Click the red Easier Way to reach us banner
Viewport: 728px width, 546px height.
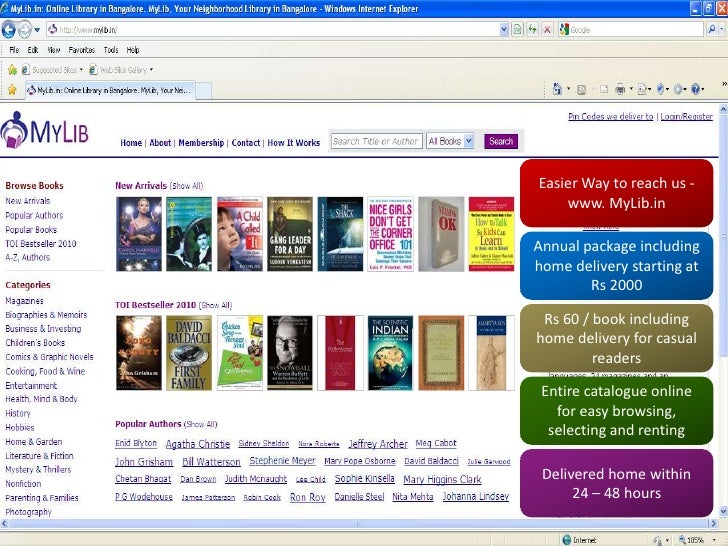pyautogui.click(x=617, y=193)
